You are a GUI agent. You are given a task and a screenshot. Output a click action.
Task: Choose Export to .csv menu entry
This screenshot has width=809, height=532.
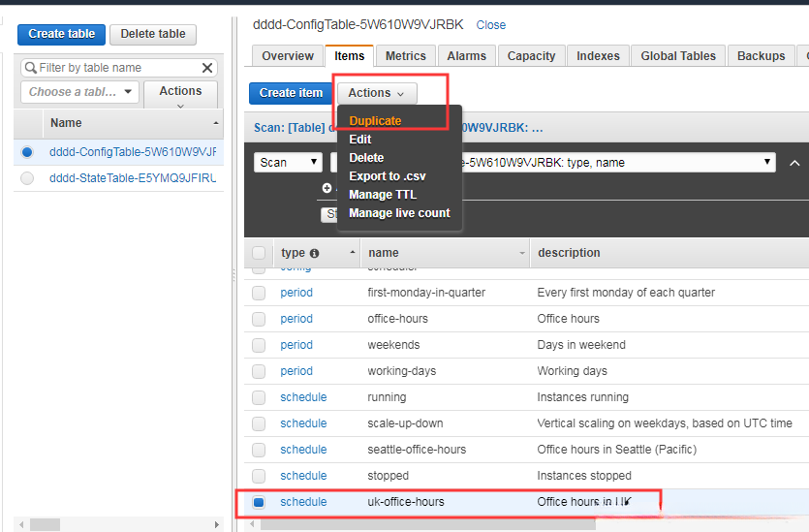point(388,176)
